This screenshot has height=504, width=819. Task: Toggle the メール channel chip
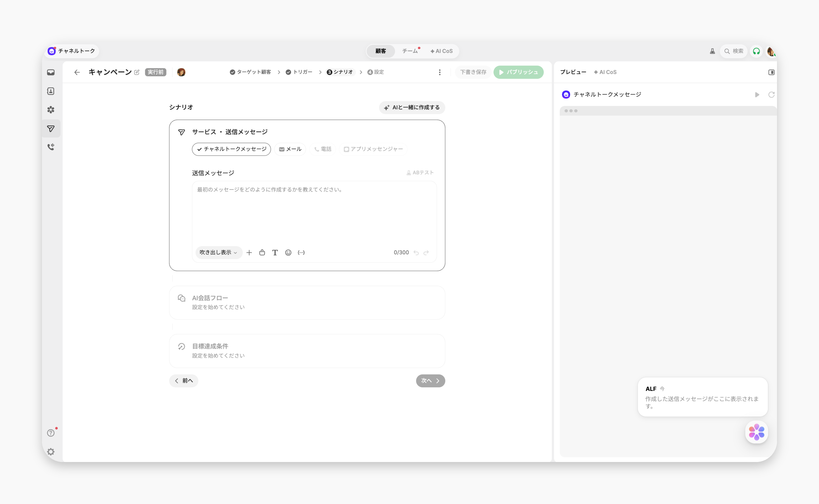click(290, 149)
